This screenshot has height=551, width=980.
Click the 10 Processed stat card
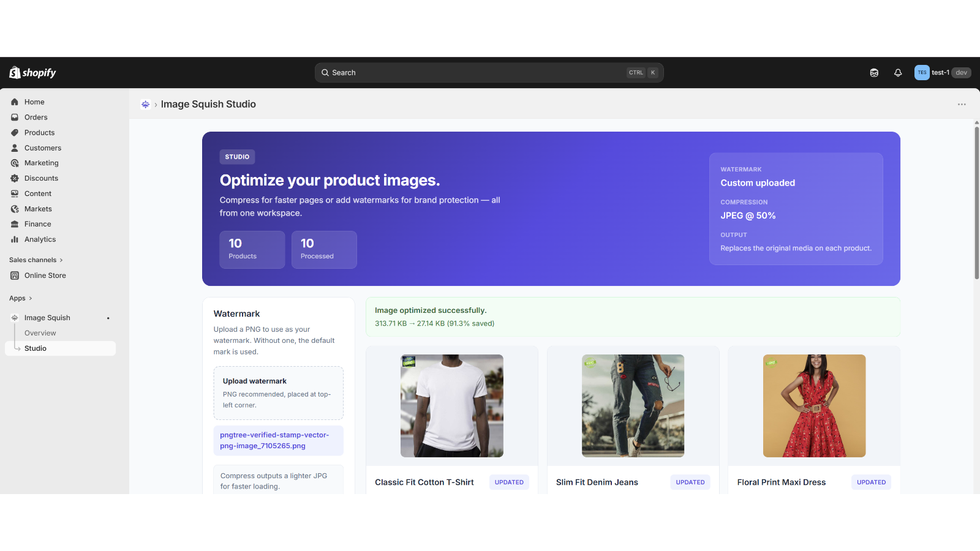pyautogui.click(x=324, y=250)
